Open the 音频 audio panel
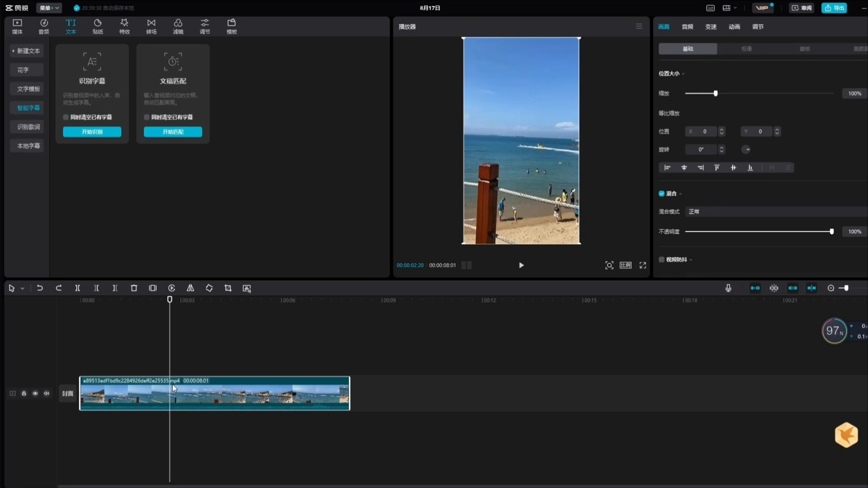Screen dimensions: 868x488 click(x=44, y=26)
